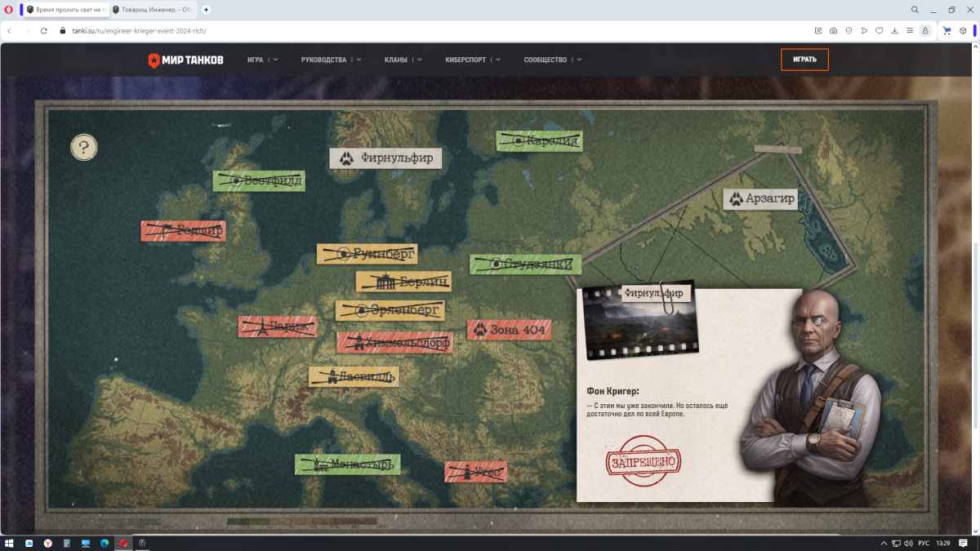The image size is (980, 551).
Task: Click the crossed-out Париж label
Action: pos(277,327)
